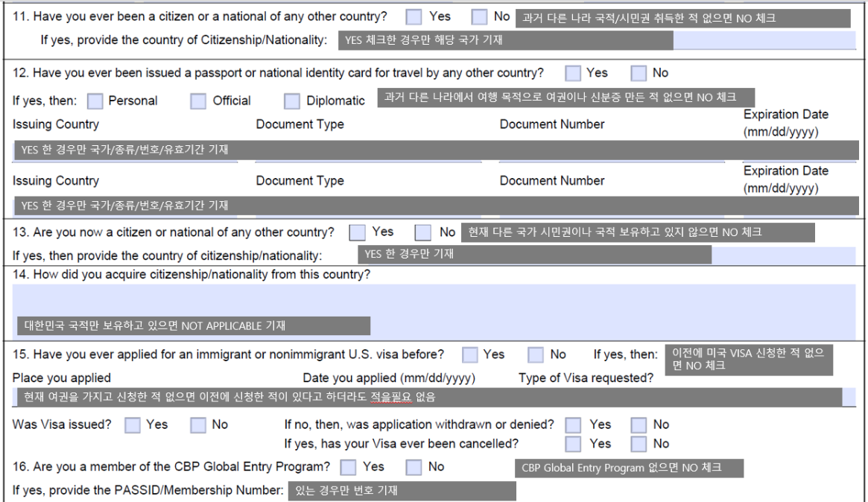
Task: Check No for CBP Global Entry Program membership
Action: pos(414,467)
